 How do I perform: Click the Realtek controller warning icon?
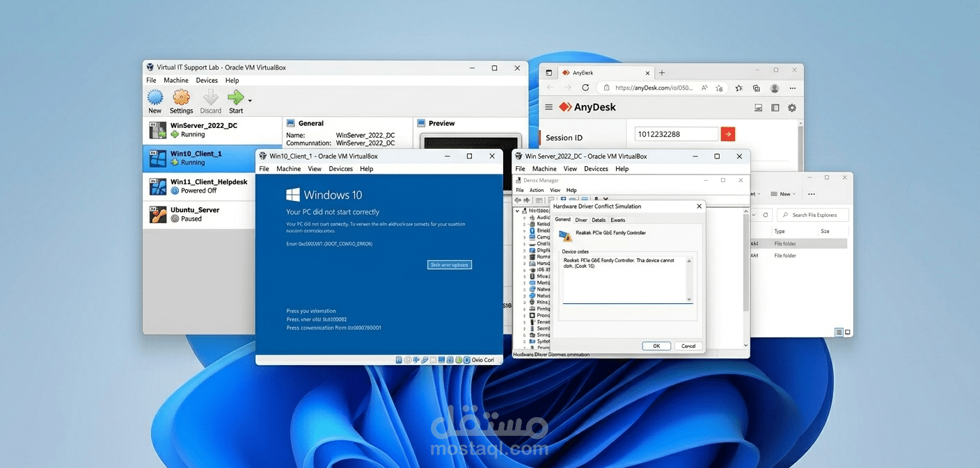[566, 236]
